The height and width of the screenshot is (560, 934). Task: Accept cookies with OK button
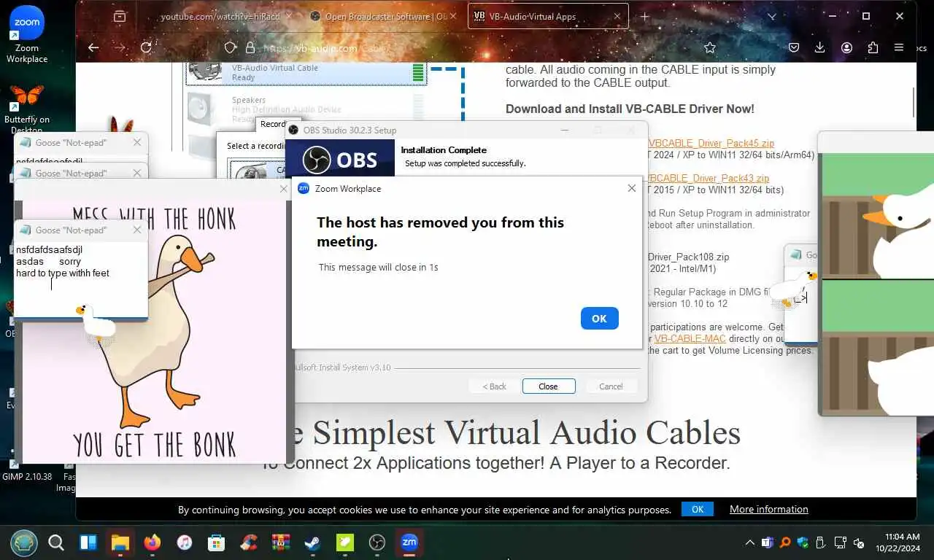click(x=698, y=509)
